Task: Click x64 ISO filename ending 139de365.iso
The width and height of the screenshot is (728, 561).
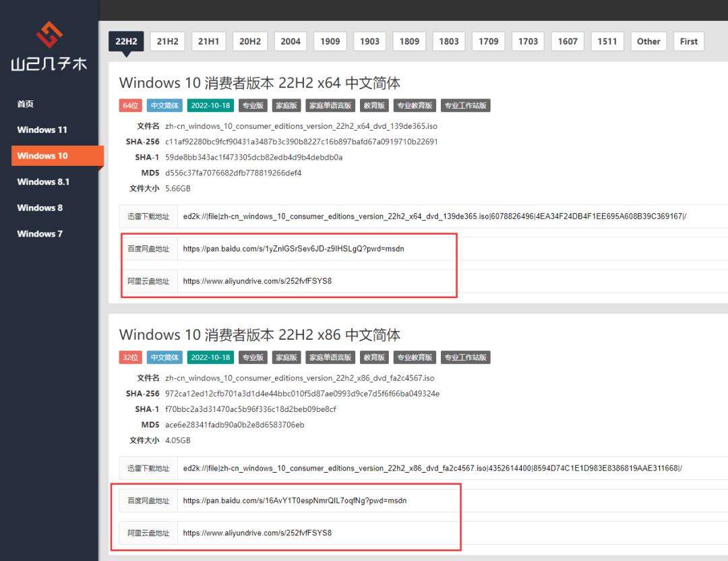Action: (x=301, y=126)
